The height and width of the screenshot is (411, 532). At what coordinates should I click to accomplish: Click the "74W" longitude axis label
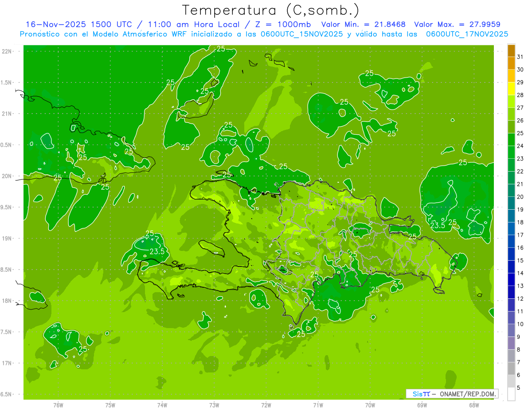(162, 405)
